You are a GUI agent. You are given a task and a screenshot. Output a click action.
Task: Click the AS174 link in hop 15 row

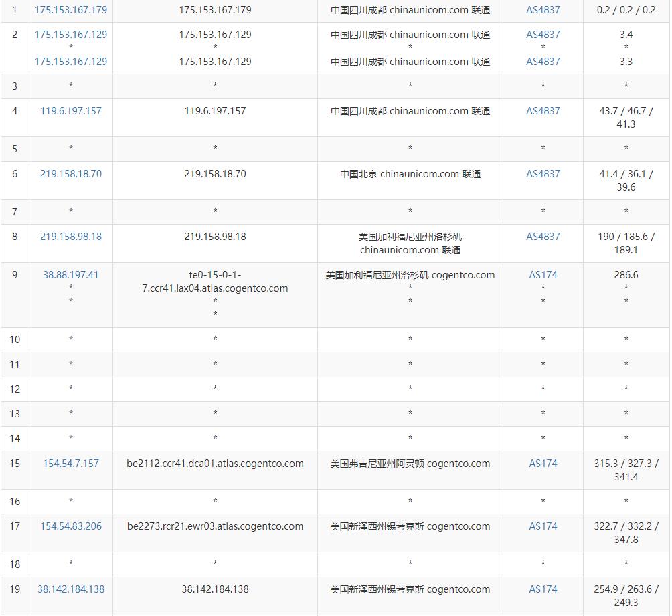[x=543, y=464]
